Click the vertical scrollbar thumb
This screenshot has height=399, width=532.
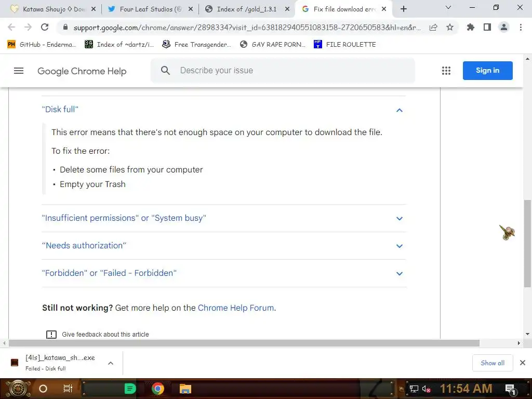point(528,244)
